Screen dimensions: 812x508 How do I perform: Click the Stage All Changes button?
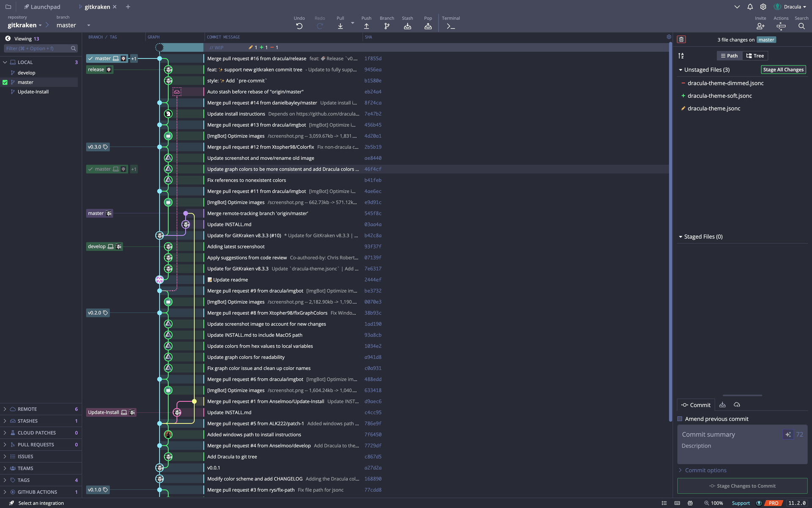point(783,69)
